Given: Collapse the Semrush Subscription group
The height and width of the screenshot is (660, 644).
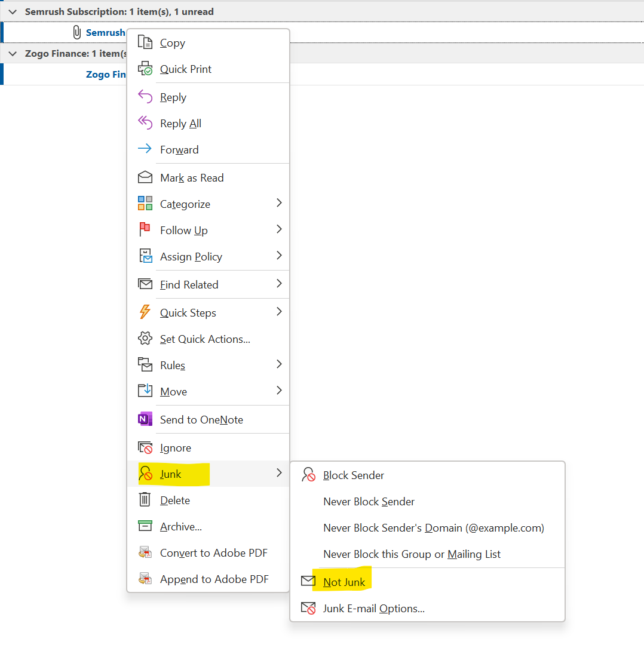Looking at the screenshot, I should coord(13,11).
